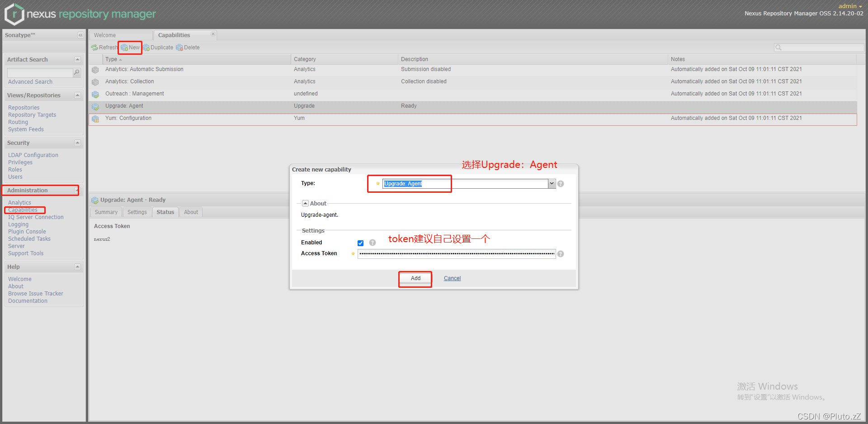
Task: Collapse the Artifact Search panel
Action: [77, 60]
